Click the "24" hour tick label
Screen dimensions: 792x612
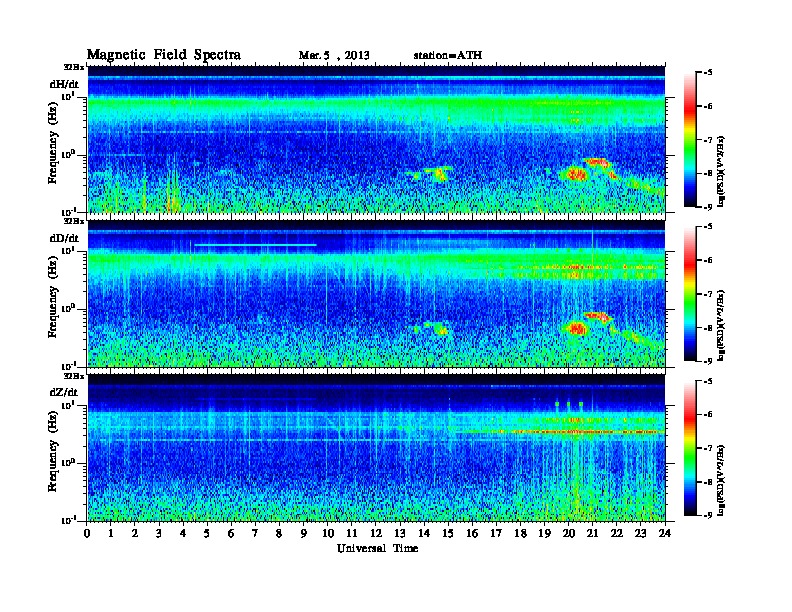665,533
